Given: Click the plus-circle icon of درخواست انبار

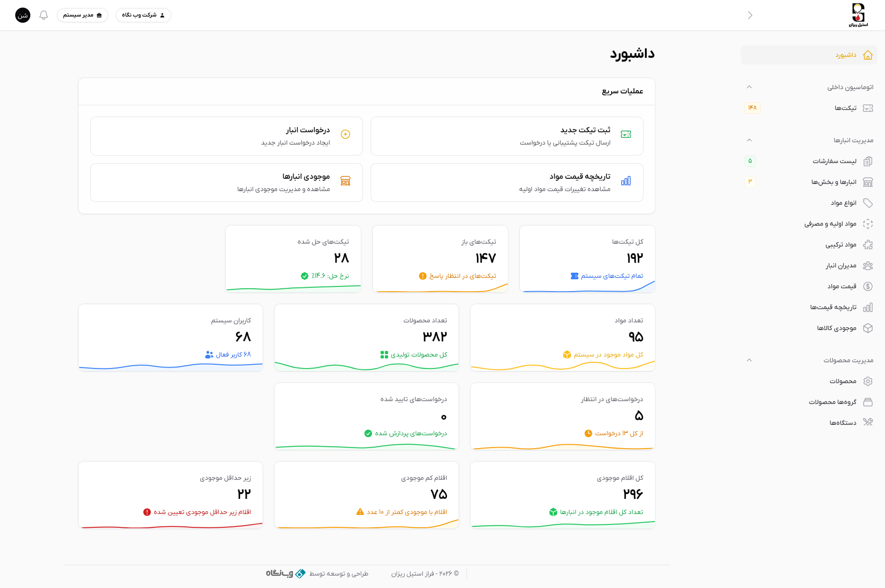Looking at the screenshot, I should pyautogui.click(x=345, y=135).
